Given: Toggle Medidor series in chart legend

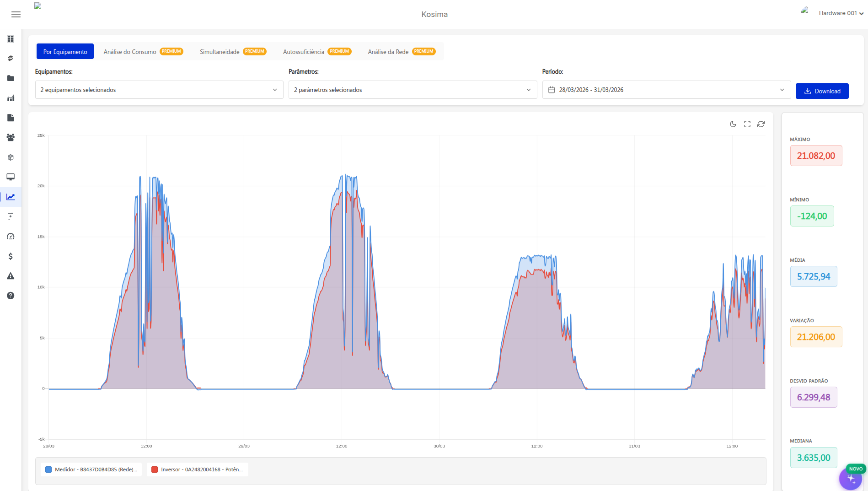Looking at the screenshot, I should [91, 469].
